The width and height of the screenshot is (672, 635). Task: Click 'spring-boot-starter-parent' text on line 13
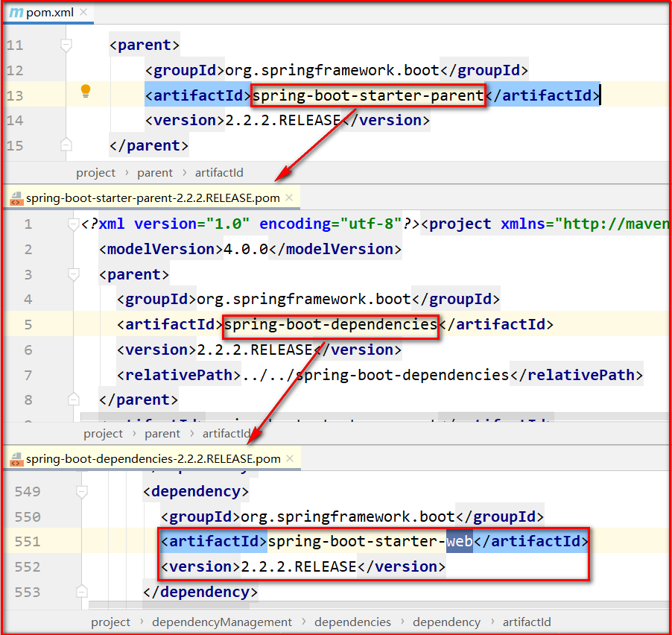pos(368,95)
